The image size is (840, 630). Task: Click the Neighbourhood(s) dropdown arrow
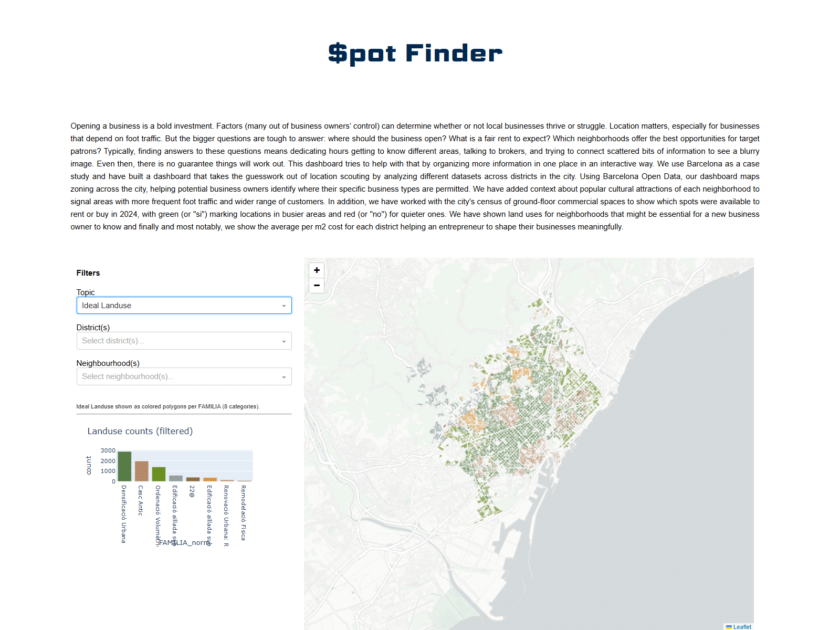pos(285,376)
